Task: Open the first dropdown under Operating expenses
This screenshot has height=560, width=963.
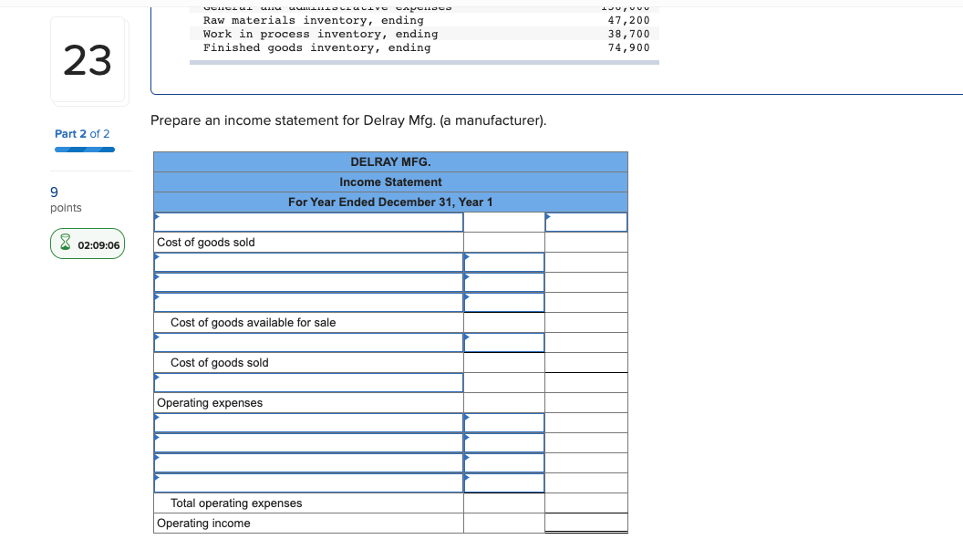Action: (x=308, y=422)
